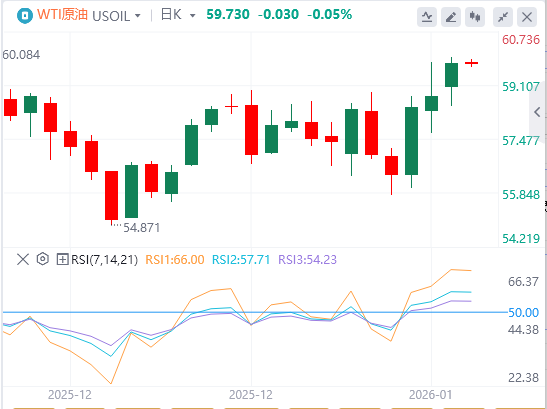Toggle RSI3 purple line label

click(307, 260)
